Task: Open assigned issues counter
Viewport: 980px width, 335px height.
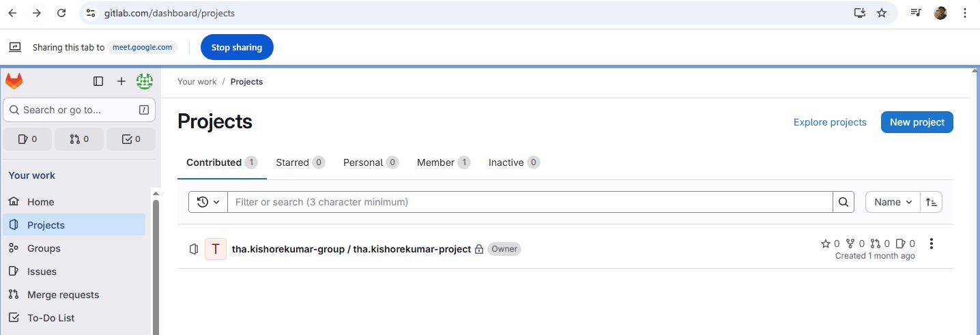Action: [x=27, y=139]
